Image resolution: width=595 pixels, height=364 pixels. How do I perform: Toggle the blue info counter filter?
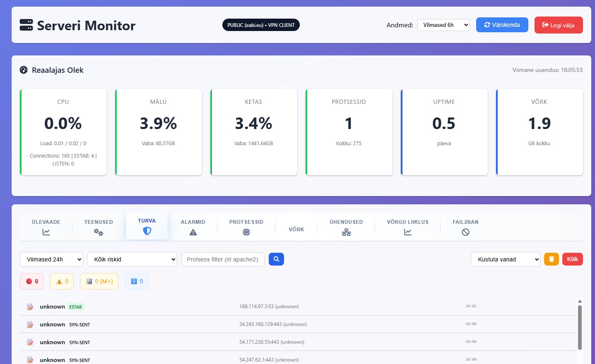136,281
